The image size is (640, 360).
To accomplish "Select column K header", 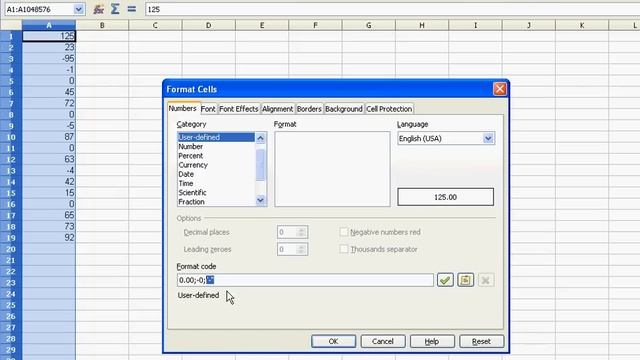I will pos(582,25).
